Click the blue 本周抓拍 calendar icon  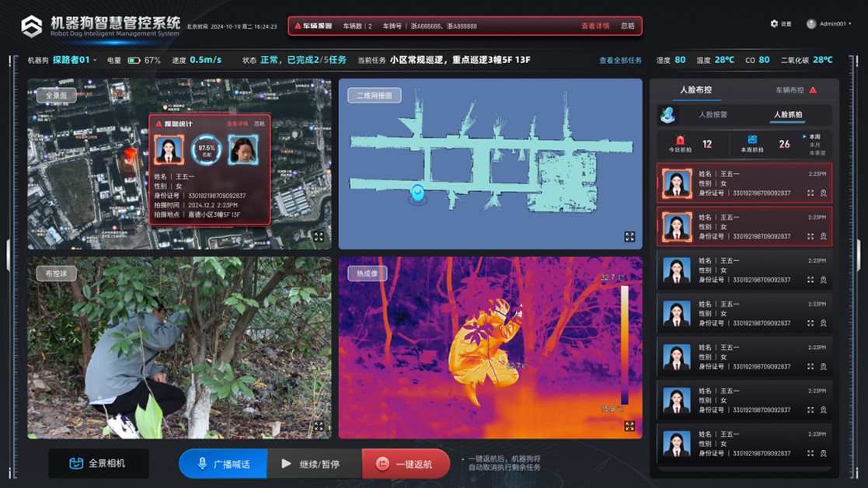click(752, 140)
